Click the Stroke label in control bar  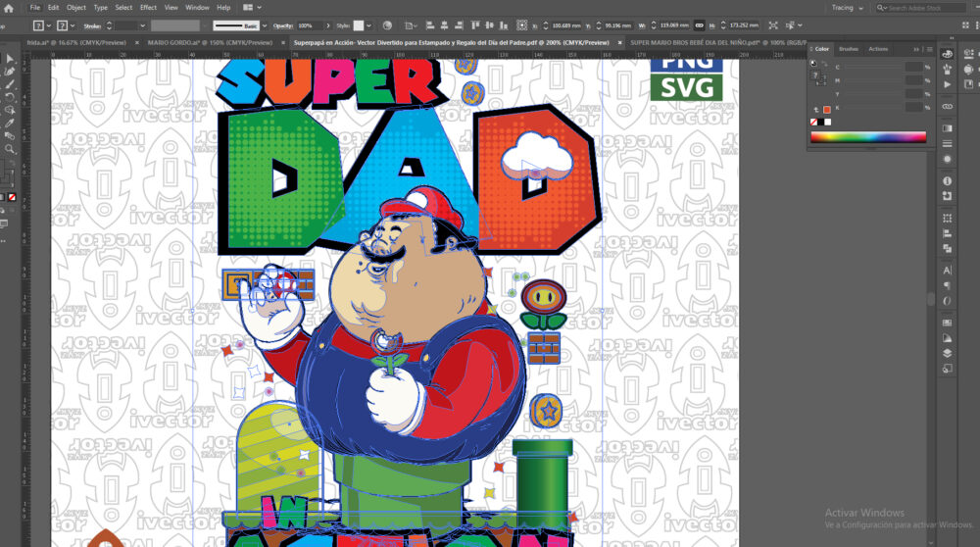(x=92, y=25)
